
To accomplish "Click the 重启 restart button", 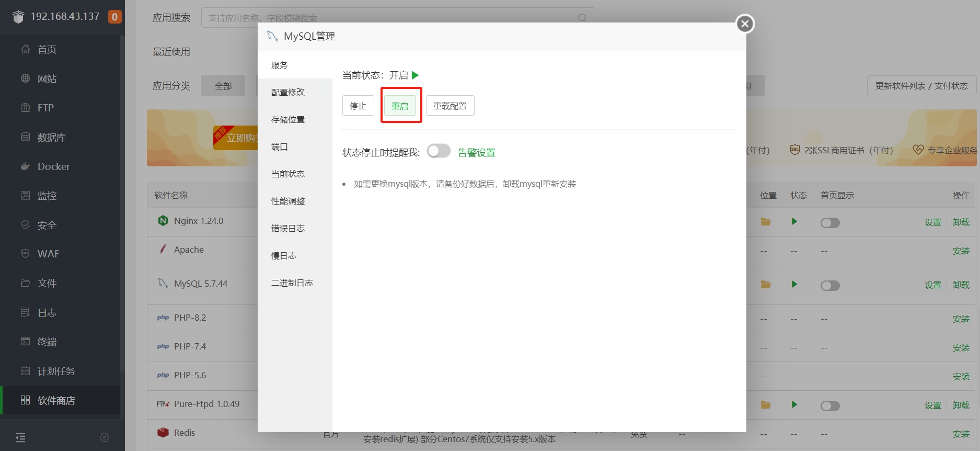I will [400, 106].
